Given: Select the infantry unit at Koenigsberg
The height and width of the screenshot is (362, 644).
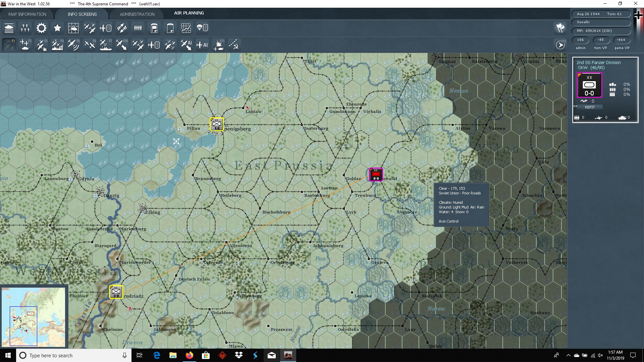Looking at the screenshot, I should coord(217,124).
